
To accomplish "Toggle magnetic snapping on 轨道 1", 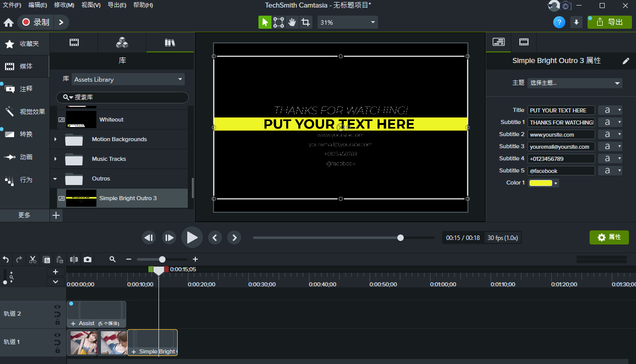I will [x=58, y=343].
